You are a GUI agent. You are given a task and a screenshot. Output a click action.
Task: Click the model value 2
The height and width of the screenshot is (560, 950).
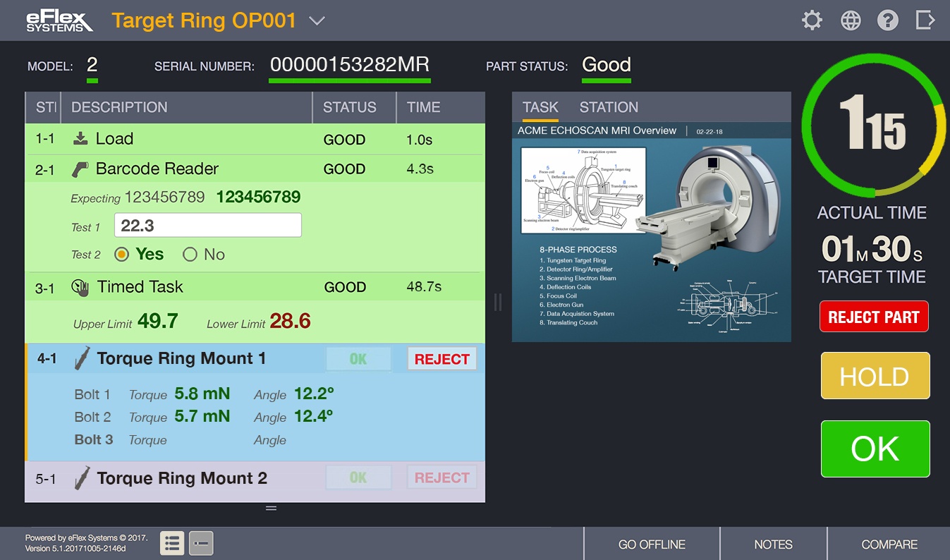[x=92, y=65]
